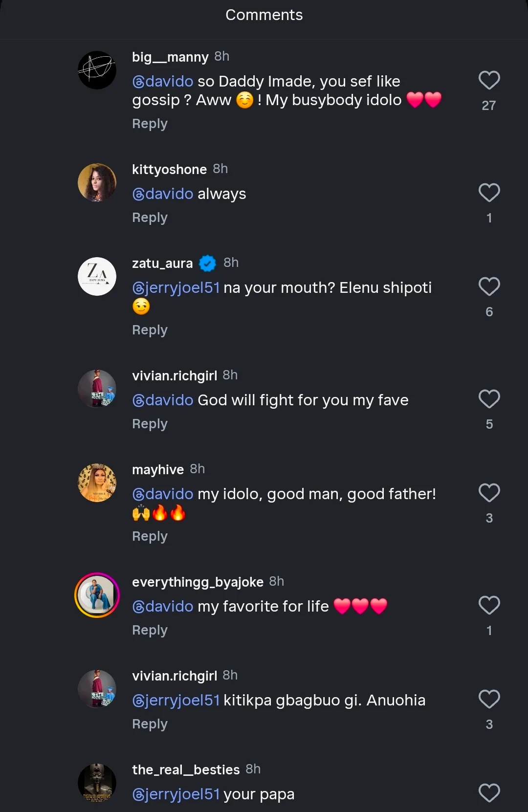Viewport: 528px width, 812px height.
Task: Reply to zatu_aura's comment
Action: [150, 330]
